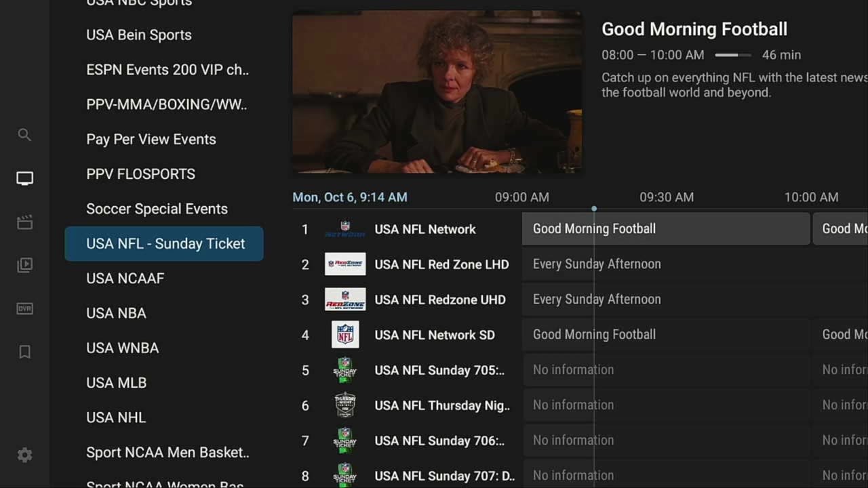Click the Every Sunday Afternoon program, Redzone UHD
Image resolution: width=868 pixels, height=488 pixels.
(597, 300)
